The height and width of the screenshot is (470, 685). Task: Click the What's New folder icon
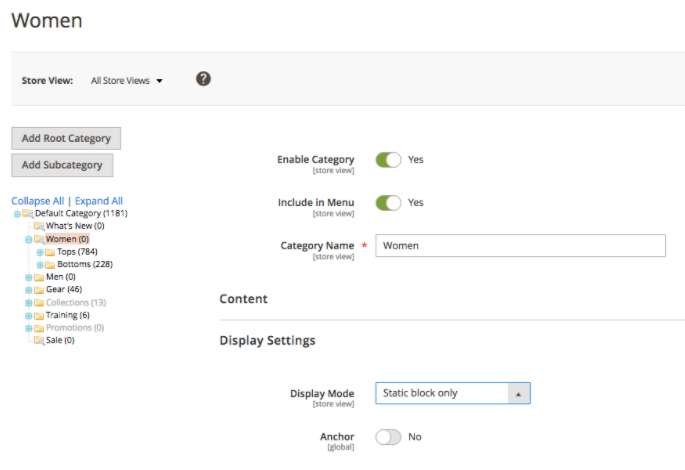coord(39,226)
